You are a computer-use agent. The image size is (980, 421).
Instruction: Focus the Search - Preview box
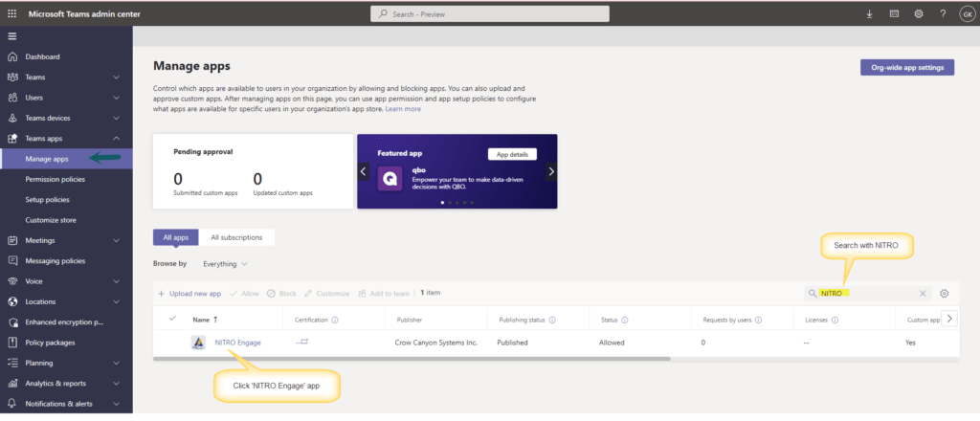pos(489,13)
